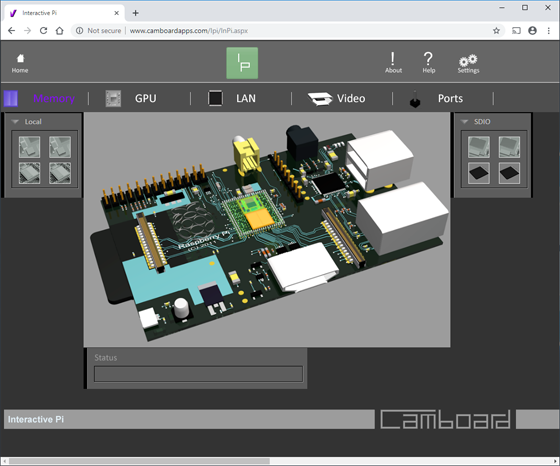Bookmark this page with star icon

tap(496, 31)
